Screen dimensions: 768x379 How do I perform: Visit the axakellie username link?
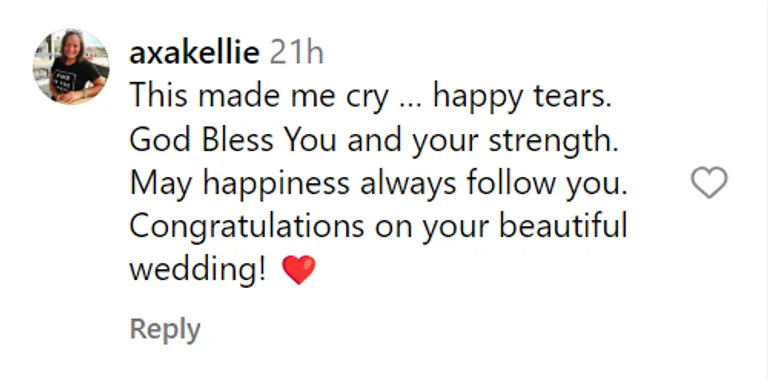[194, 53]
